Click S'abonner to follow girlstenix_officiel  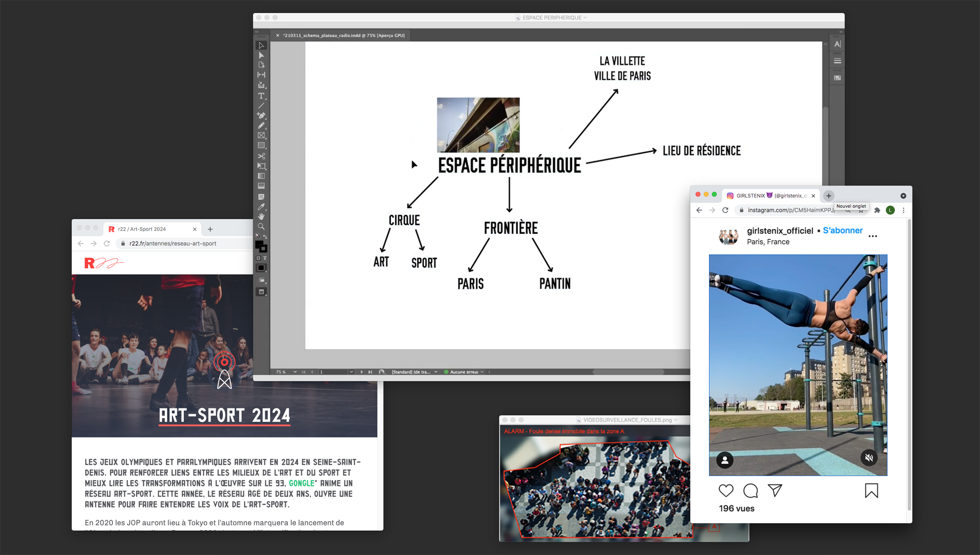click(x=843, y=230)
